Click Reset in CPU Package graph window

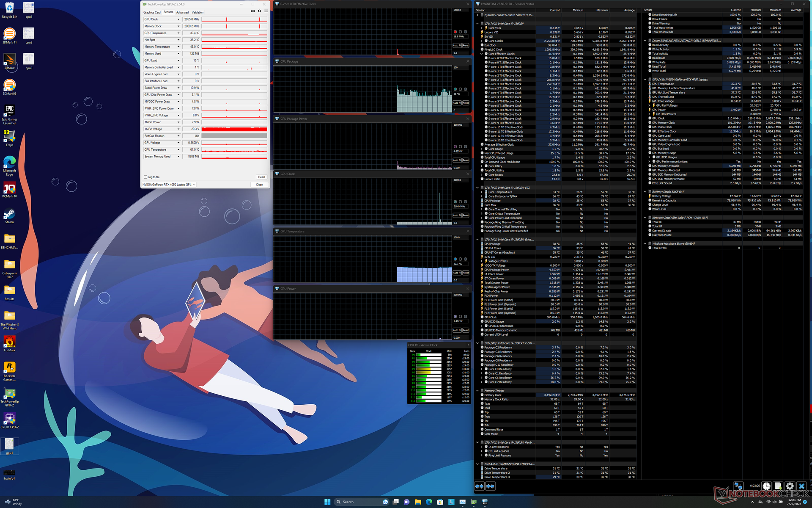[466, 103]
